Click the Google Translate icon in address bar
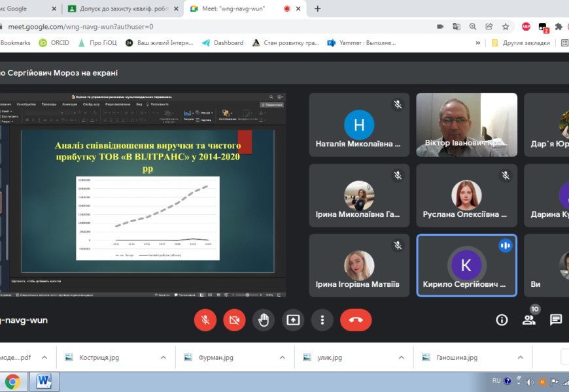The image size is (569, 392). (457, 27)
